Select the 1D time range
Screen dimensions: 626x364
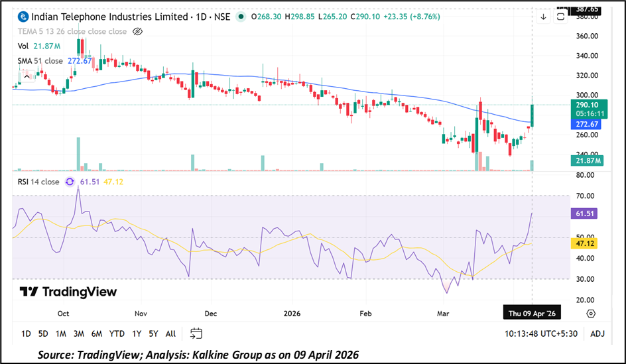pos(26,334)
